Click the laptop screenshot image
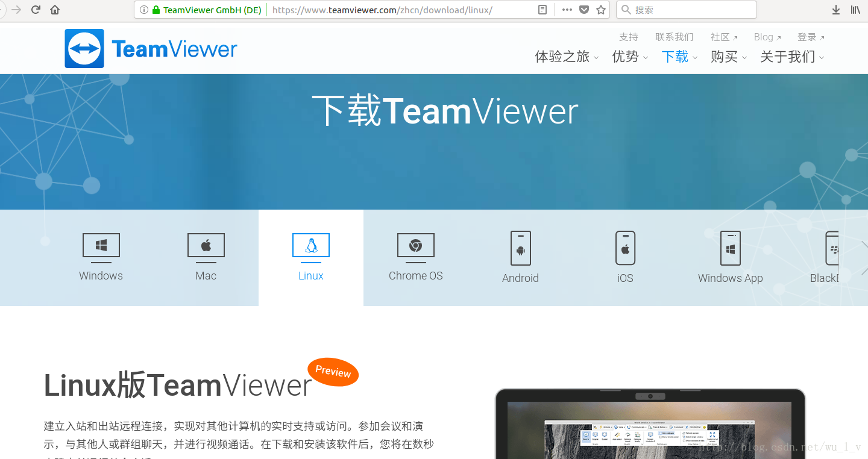 click(650, 424)
